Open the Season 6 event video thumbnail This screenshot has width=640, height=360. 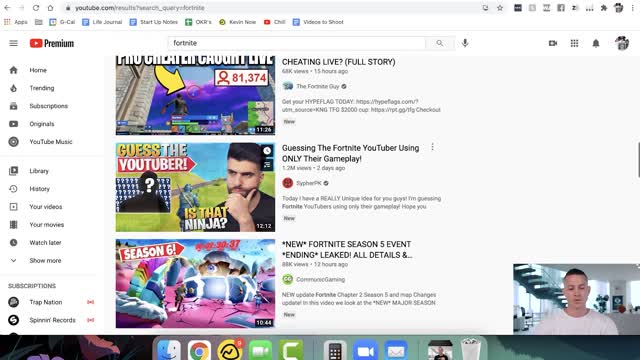point(195,284)
